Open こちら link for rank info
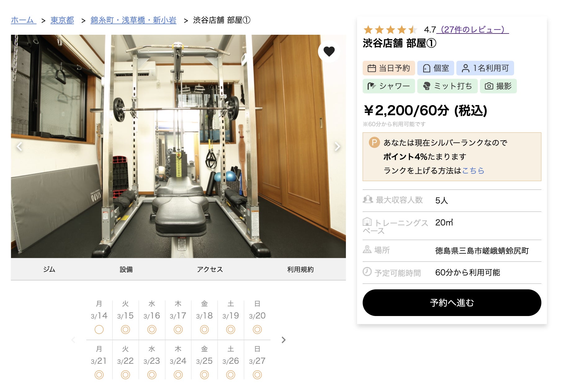Screen dimensions: 564x392 (473, 171)
